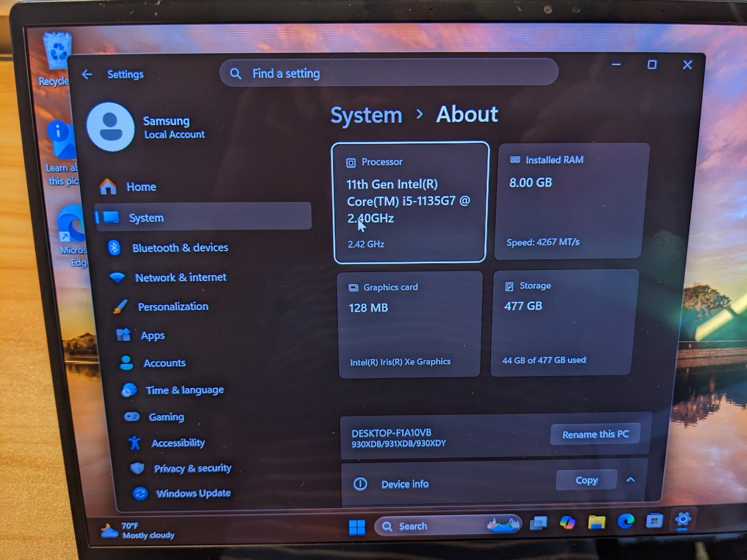The height and width of the screenshot is (560, 747).
Task: Click the Rename this PC button
Action: click(595, 434)
